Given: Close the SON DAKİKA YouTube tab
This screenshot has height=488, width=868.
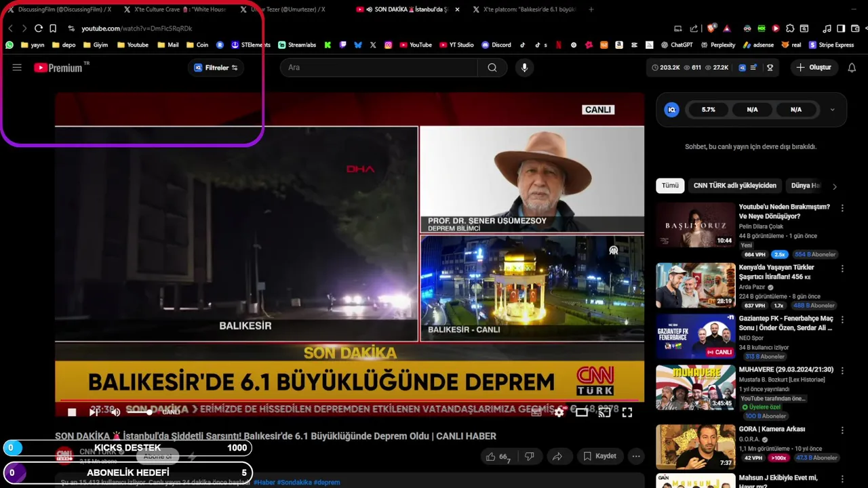Looking at the screenshot, I should tap(457, 9).
